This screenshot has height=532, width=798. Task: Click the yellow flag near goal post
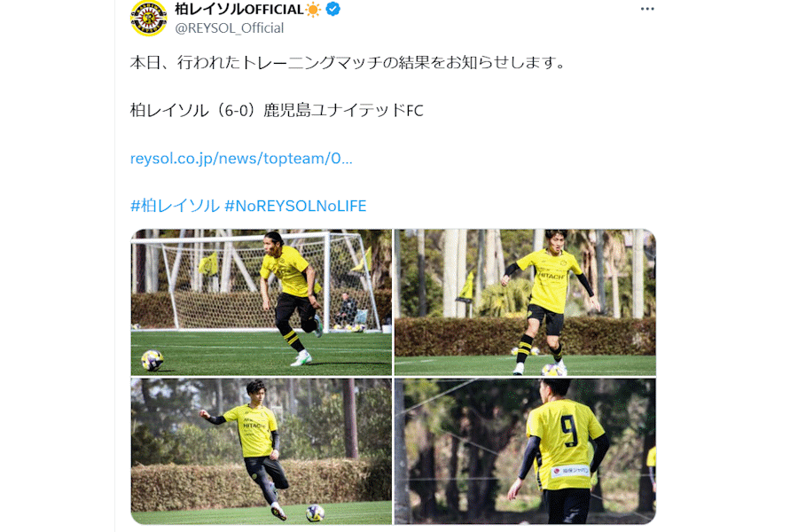coord(208,263)
